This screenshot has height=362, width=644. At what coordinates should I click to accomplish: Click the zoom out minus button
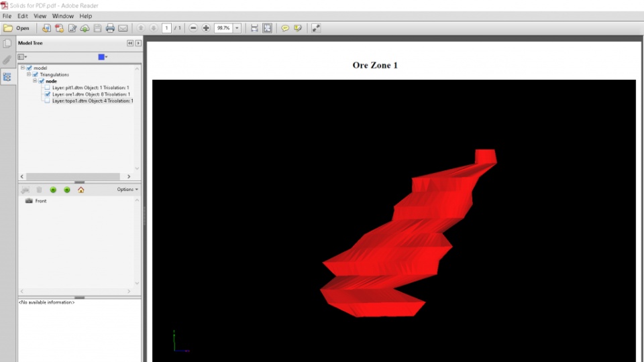[x=193, y=28]
